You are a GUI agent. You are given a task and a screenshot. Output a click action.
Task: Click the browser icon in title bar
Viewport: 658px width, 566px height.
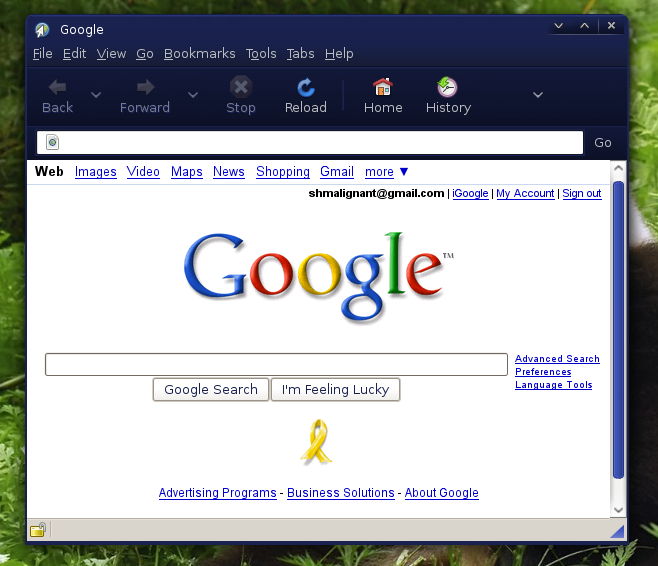[42, 30]
